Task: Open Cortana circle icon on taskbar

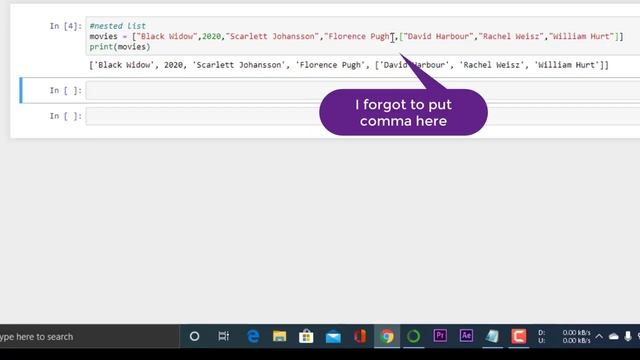Action: click(194, 336)
